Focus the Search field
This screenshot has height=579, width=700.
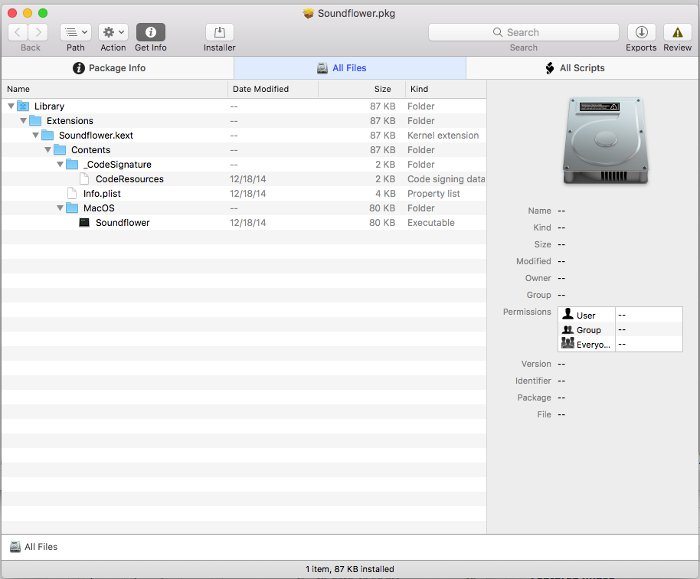click(524, 32)
